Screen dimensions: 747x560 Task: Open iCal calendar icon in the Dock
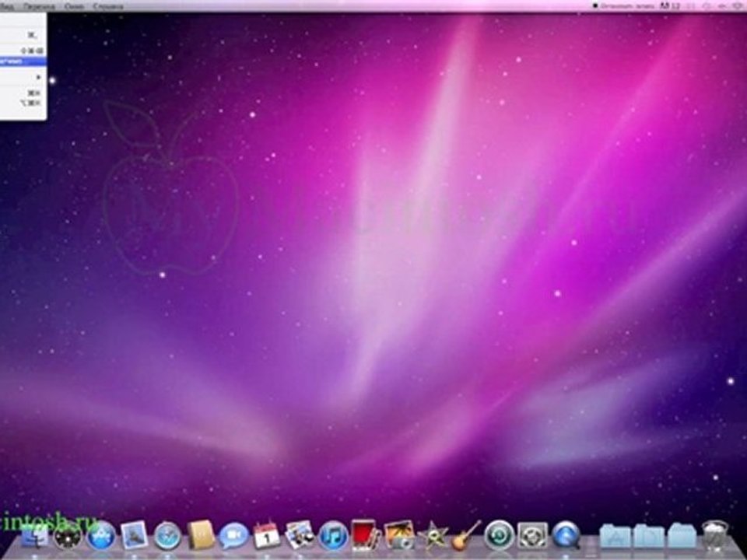tap(266, 535)
